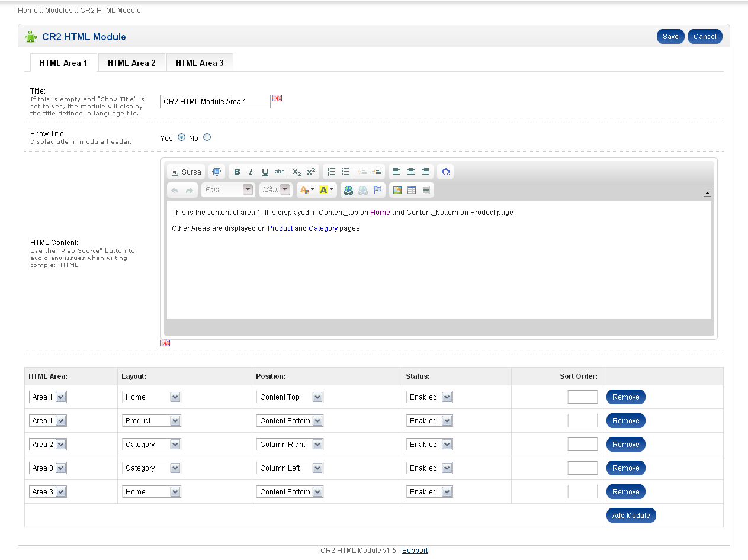Click the Sursa (view source) button

(x=186, y=172)
